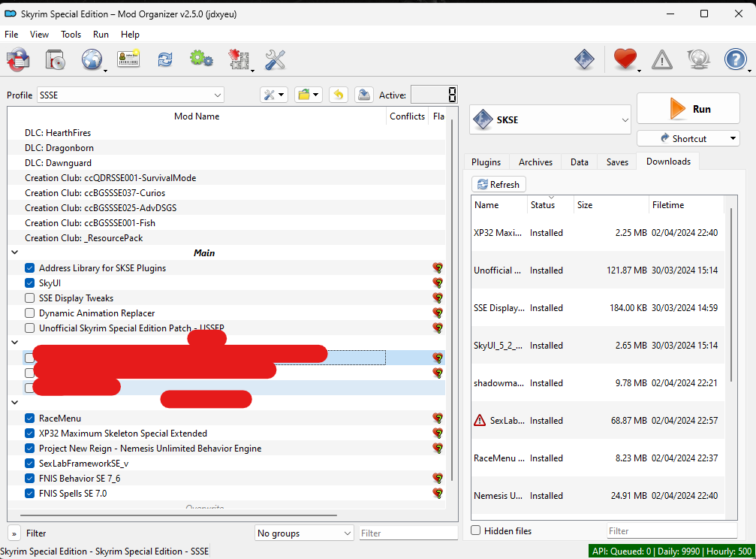Toggle Hidden files checkbox
The height and width of the screenshot is (559, 756).
click(x=476, y=530)
